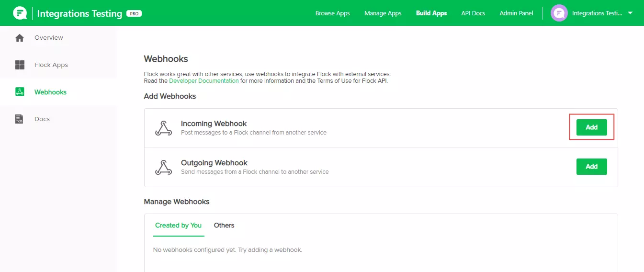
Task: Click the Webhooks icon in the sidebar
Action: (20, 92)
